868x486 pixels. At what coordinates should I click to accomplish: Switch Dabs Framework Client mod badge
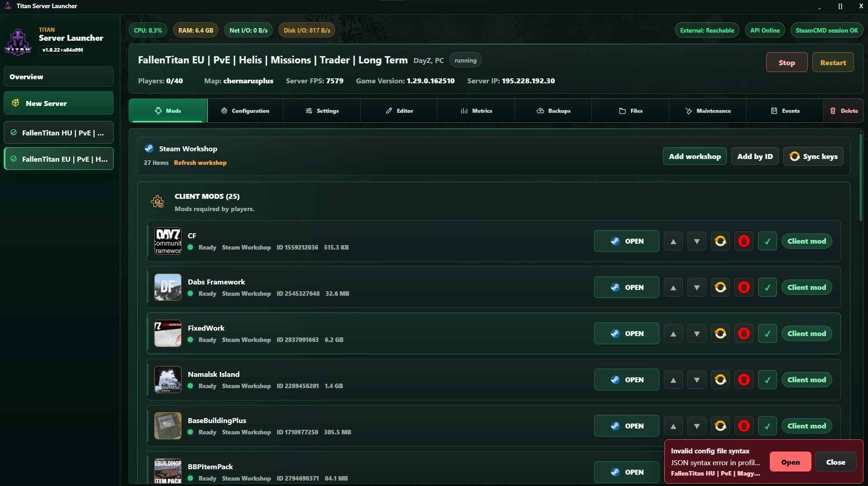806,287
